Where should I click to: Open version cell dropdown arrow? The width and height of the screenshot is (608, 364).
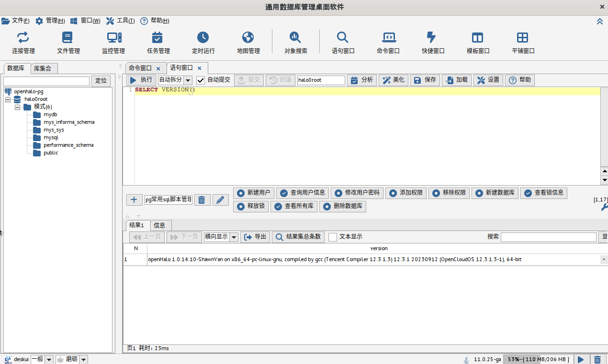[603, 260]
